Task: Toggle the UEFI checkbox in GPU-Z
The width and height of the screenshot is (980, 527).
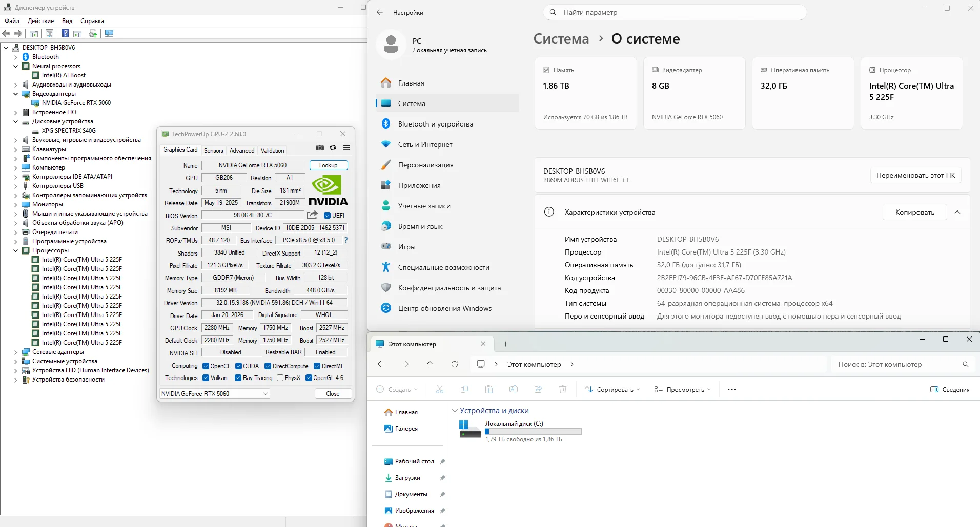Action: (328, 216)
